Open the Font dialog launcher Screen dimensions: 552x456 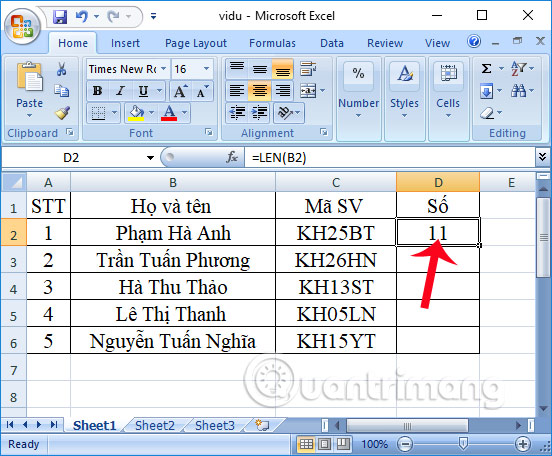click(209, 132)
